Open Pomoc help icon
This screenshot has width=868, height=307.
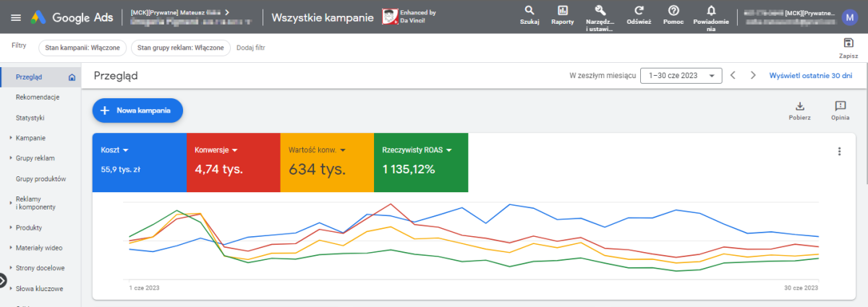(x=673, y=11)
